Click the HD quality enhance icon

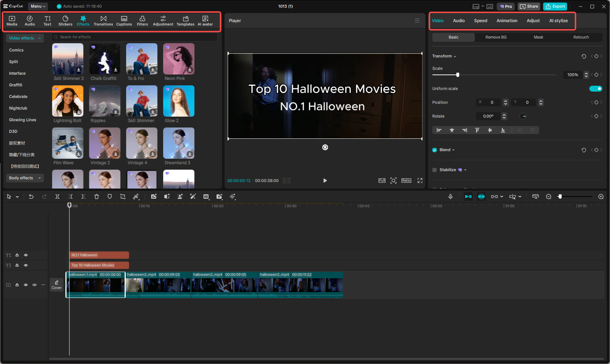pos(206,197)
